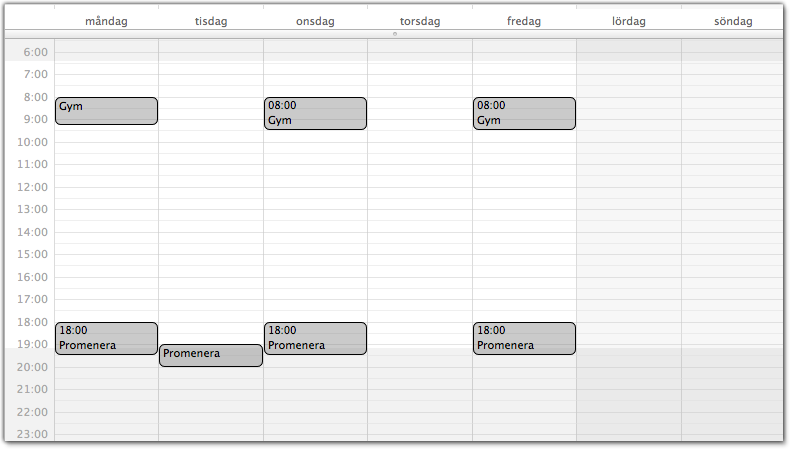
Task: Click the all-day divider handle below torsdag
Action: point(395,34)
